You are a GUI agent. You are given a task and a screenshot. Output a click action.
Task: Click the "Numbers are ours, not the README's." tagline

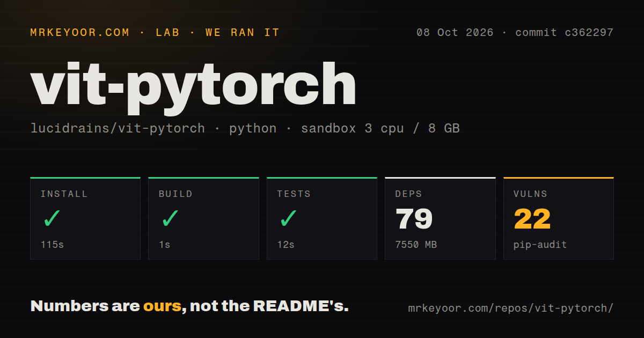pyautogui.click(x=189, y=306)
